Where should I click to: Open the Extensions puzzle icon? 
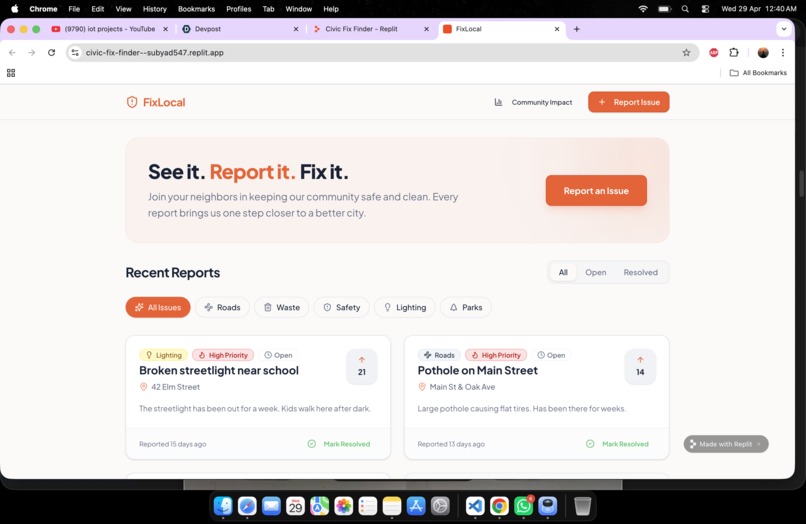(734, 52)
